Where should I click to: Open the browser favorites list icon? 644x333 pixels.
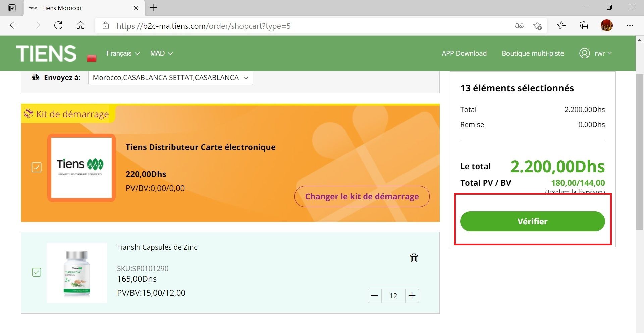(561, 26)
